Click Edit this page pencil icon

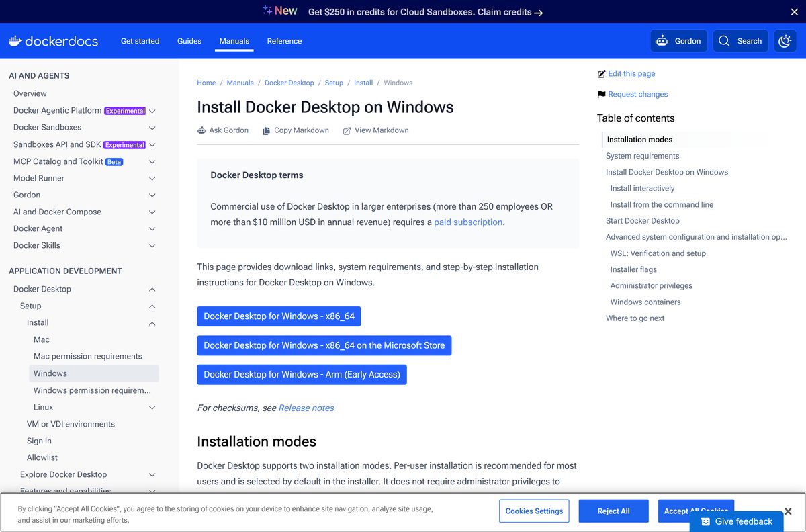pyautogui.click(x=601, y=74)
